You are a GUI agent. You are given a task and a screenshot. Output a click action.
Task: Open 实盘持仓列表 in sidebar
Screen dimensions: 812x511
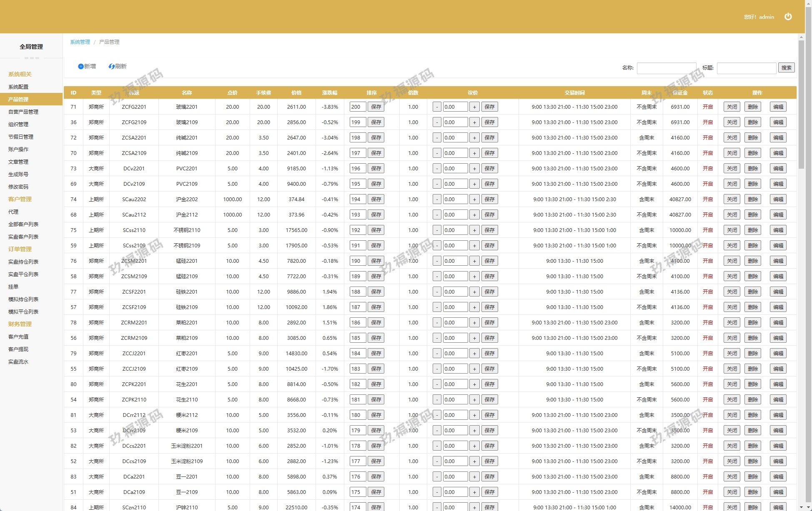[x=23, y=262]
